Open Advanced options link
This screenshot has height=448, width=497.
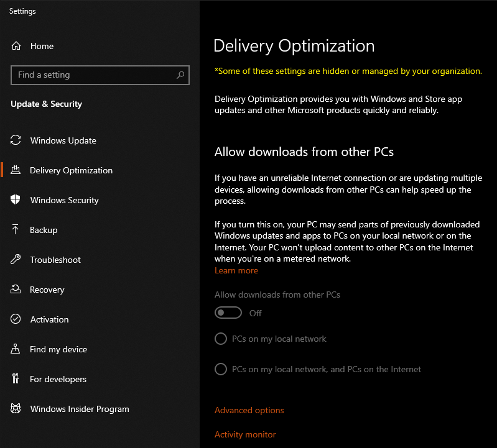click(249, 410)
